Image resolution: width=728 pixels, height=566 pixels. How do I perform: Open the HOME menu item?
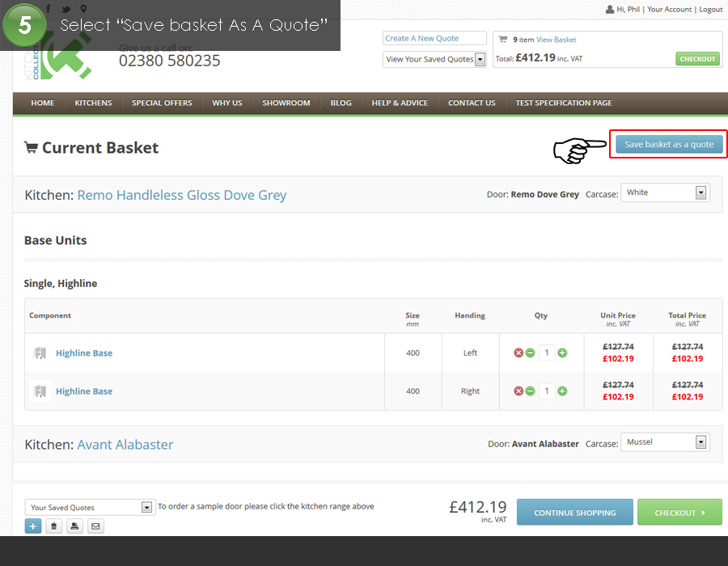point(43,103)
